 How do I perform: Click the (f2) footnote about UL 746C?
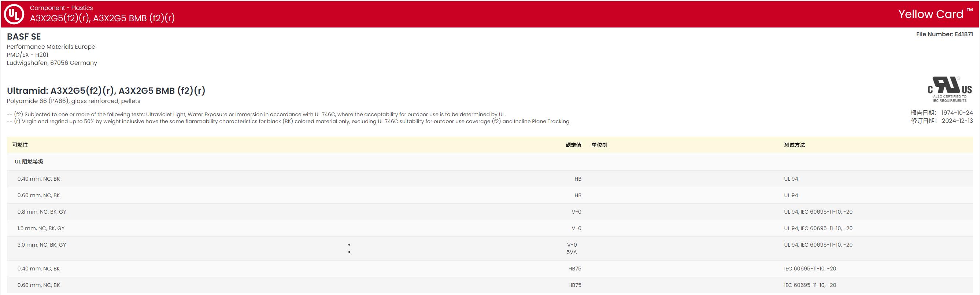(x=256, y=114)
